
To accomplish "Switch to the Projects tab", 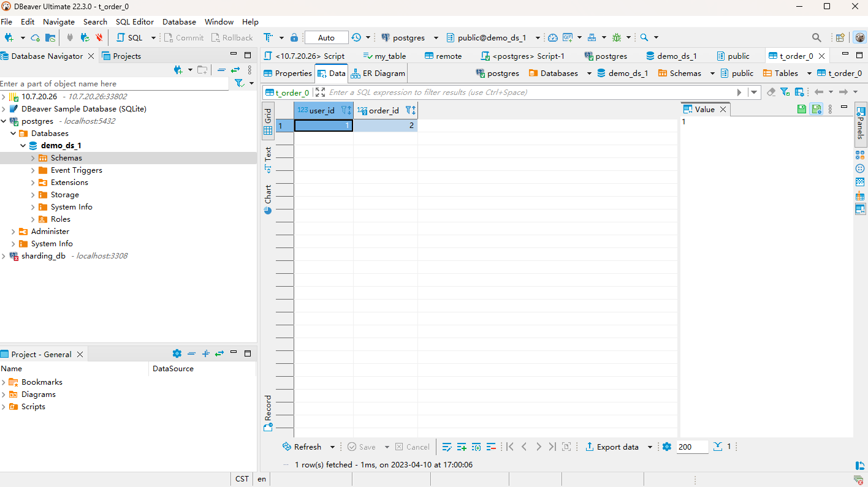I will pyautogui.click(x=121, y=56).
